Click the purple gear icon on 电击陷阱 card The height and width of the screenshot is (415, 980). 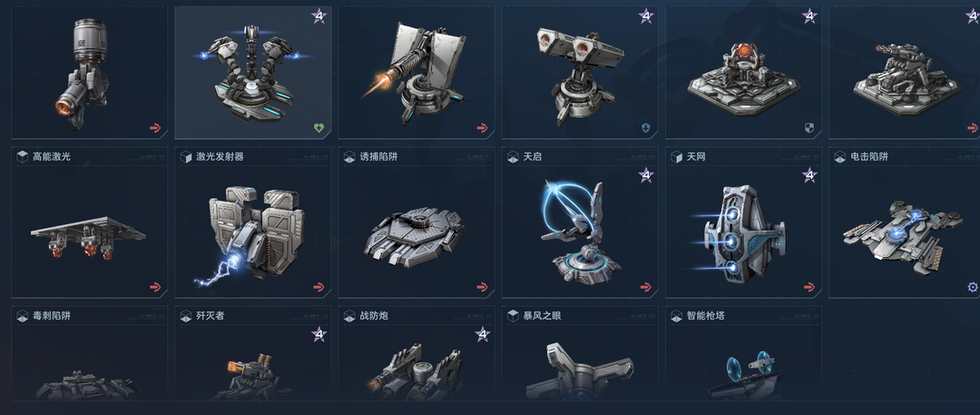pos(973,287)
